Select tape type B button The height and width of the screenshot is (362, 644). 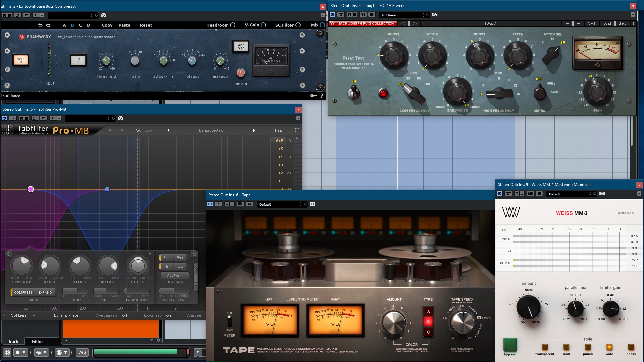(428, 322)
